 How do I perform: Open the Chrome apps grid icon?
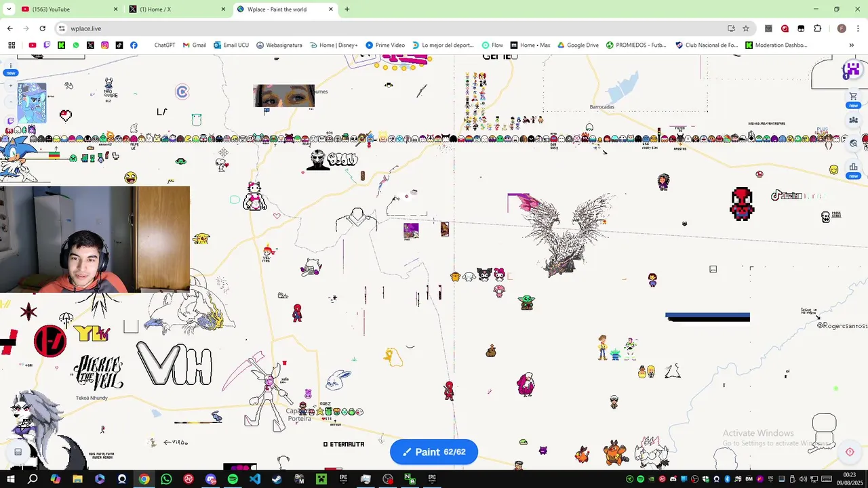point(12,45)
